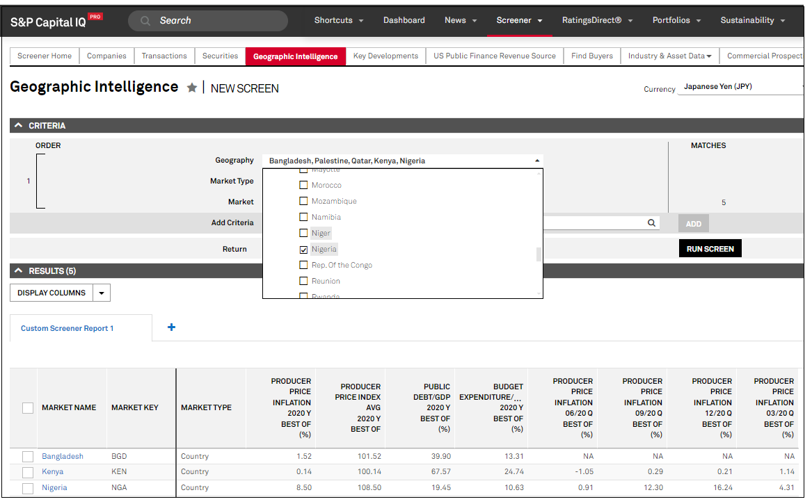Tick the Rep. Of the Congo checkbox
The image size is (812, 504).
point(303,266)
